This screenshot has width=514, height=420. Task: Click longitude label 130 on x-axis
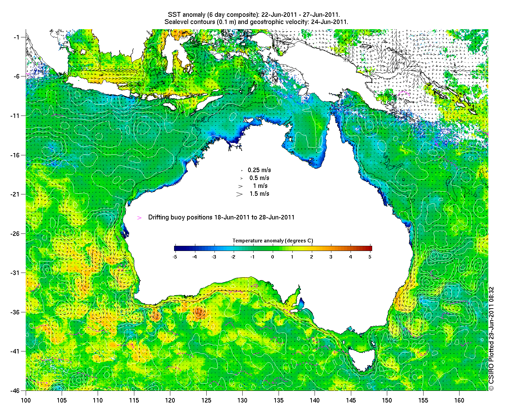(242, 400)
